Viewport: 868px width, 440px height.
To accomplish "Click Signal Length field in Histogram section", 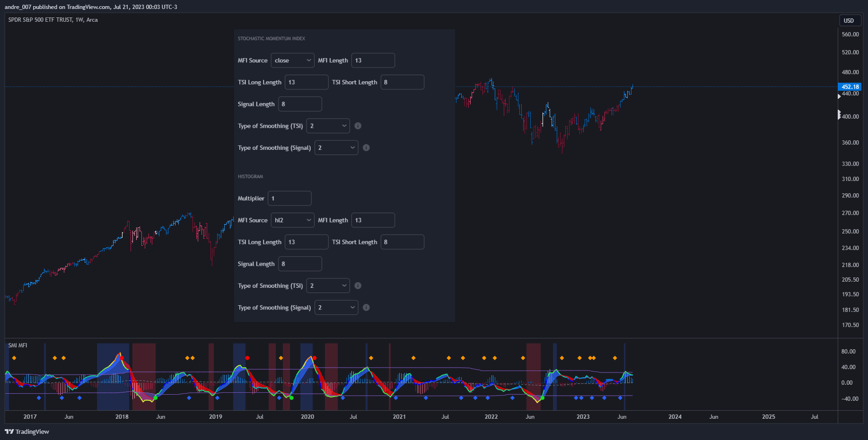I will pos(300,264).
